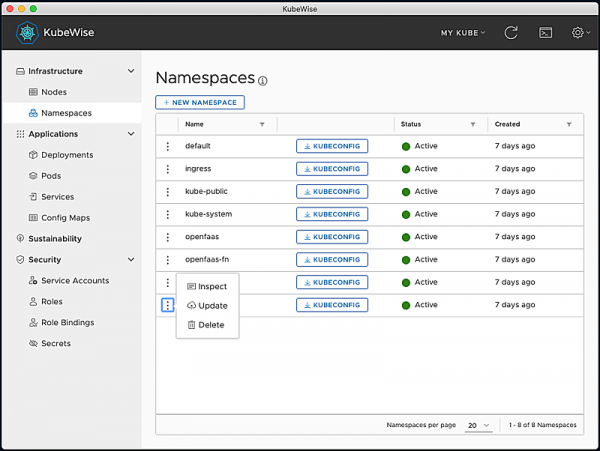Click the KubeWise logo icon
The image size is (600, 451).
(x=27, y=33)
